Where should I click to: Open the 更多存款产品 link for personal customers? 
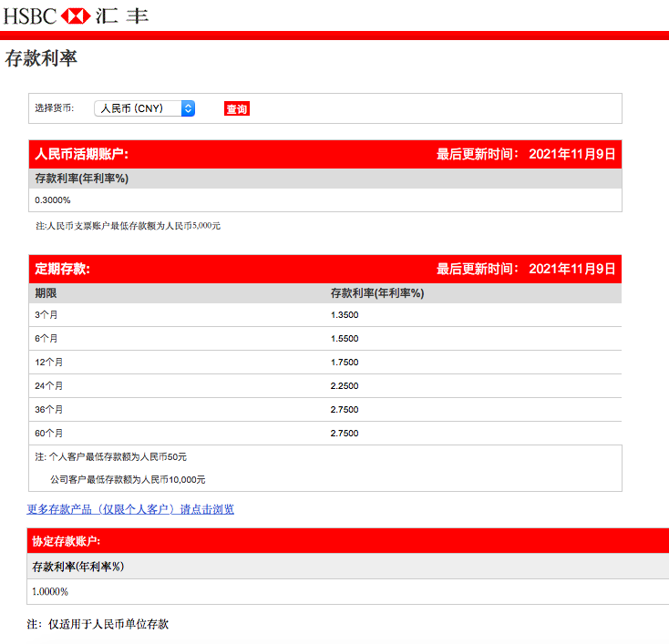tap(130, 509)
